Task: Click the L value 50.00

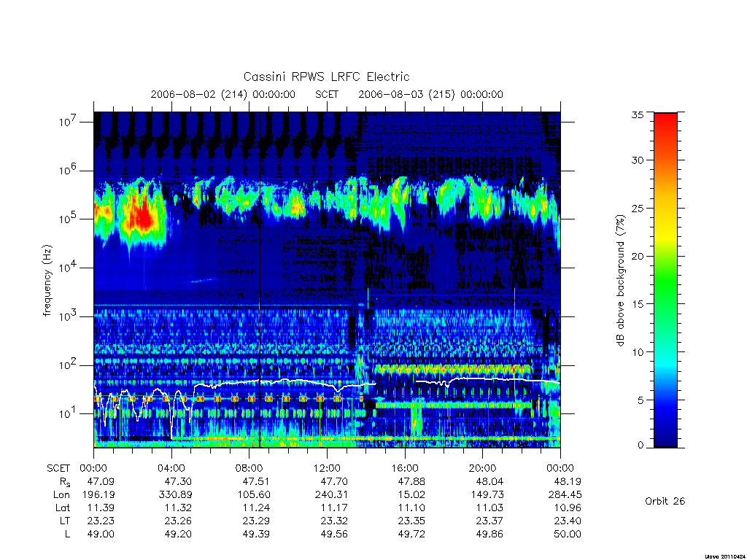Action: (567, 534)
